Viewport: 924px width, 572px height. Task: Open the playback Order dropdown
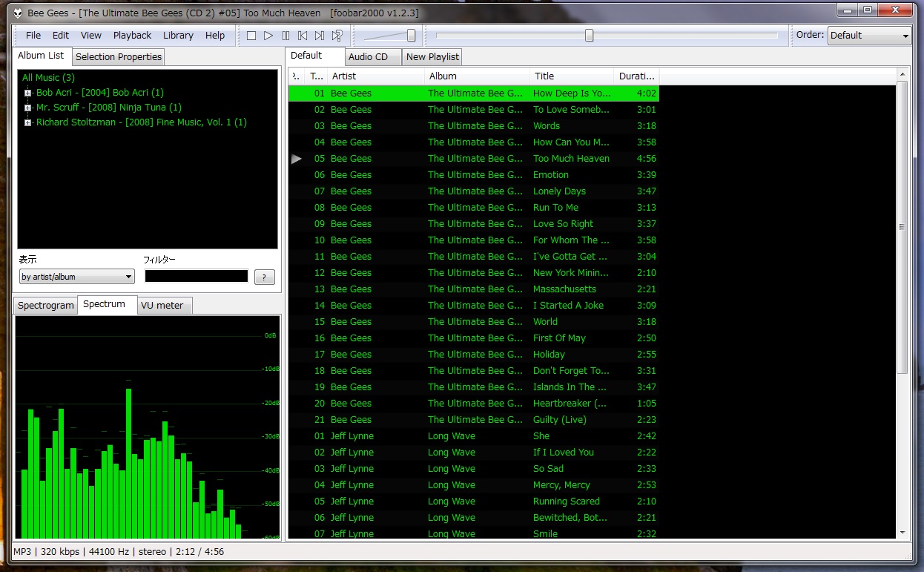coord(869,36)
